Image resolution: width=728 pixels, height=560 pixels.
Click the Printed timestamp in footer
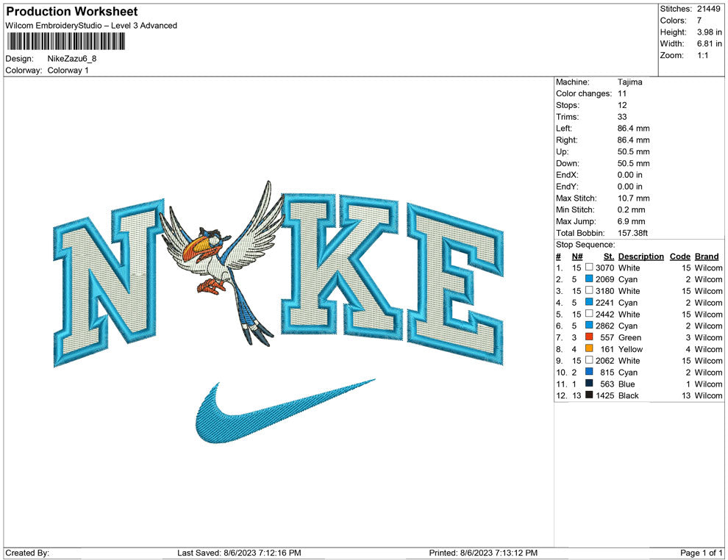click(483, 553)
